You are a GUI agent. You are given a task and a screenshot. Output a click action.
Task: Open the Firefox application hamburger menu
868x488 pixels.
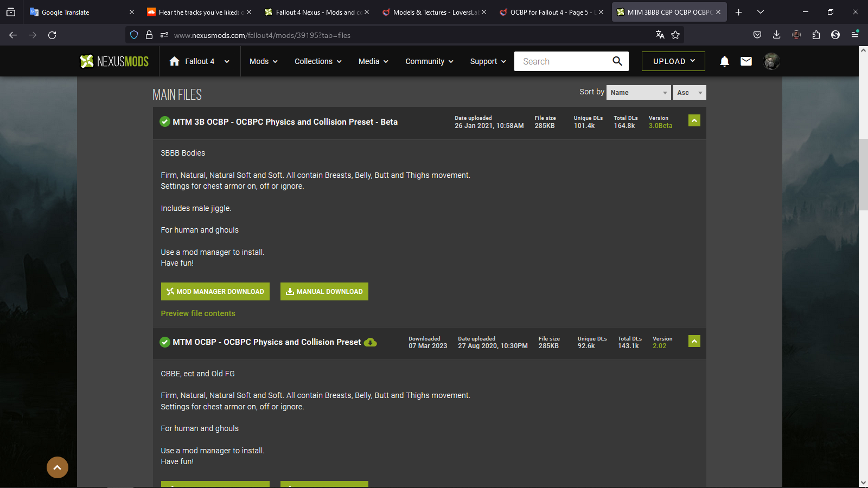(x=855, y=35)
